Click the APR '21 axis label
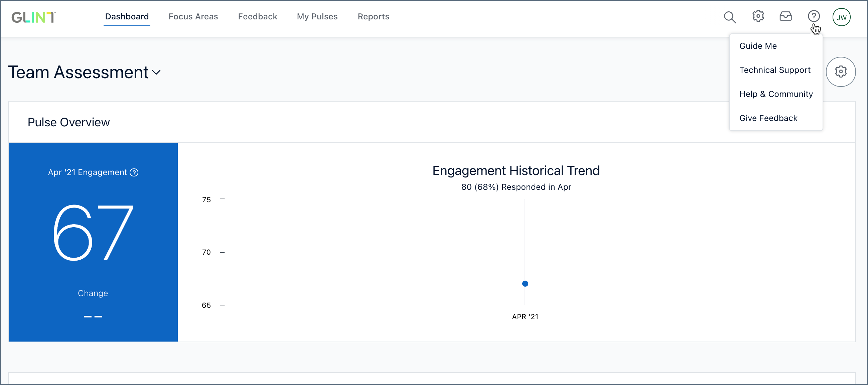Viewport: 868px width, 385px height. 525,316
